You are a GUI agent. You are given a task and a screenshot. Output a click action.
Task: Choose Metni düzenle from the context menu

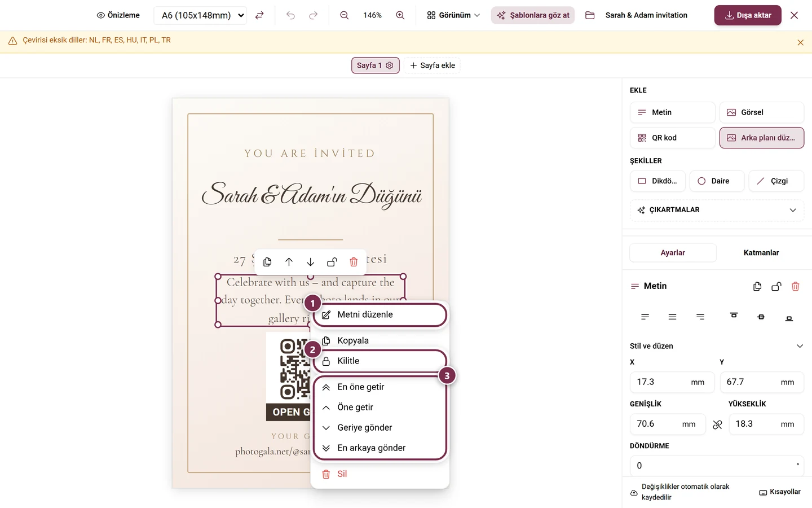[380, 315]
